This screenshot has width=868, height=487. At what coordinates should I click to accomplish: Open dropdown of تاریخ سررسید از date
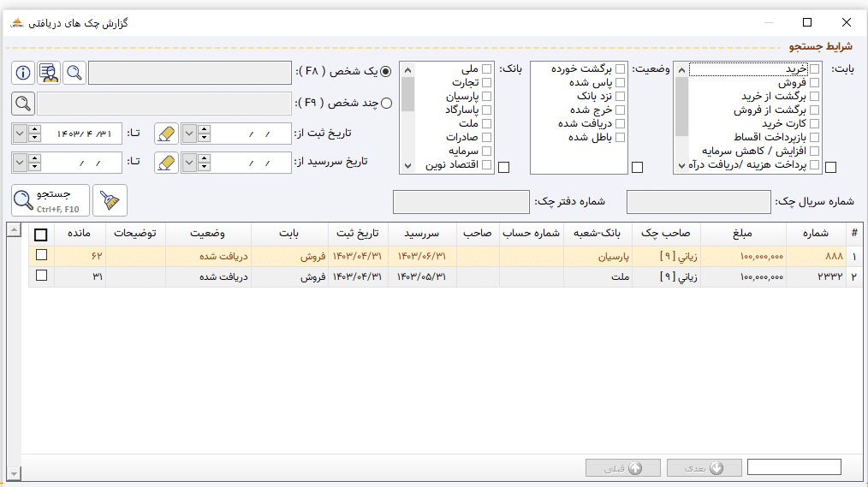point(189,163)
